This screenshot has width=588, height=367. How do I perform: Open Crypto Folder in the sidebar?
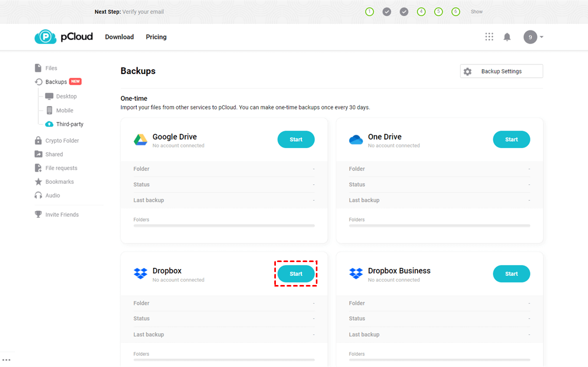(x=62, y=141)
